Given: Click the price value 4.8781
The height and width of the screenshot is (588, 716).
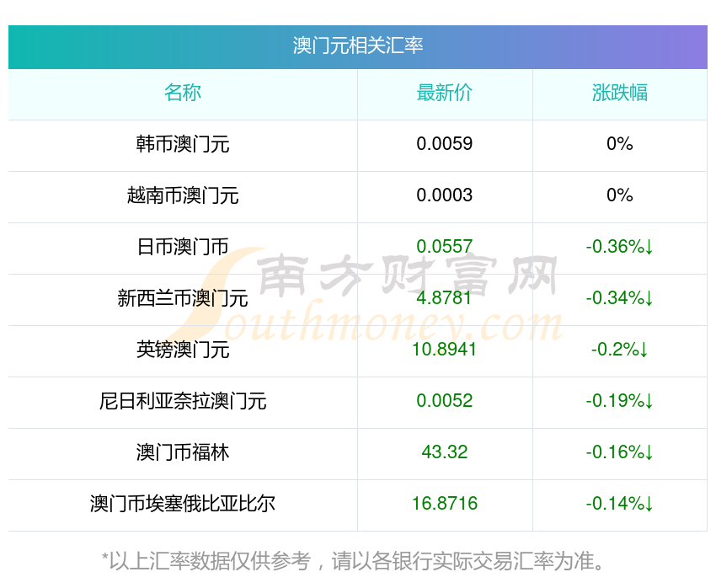Looking at the screenshot, I should pos(444,298).
